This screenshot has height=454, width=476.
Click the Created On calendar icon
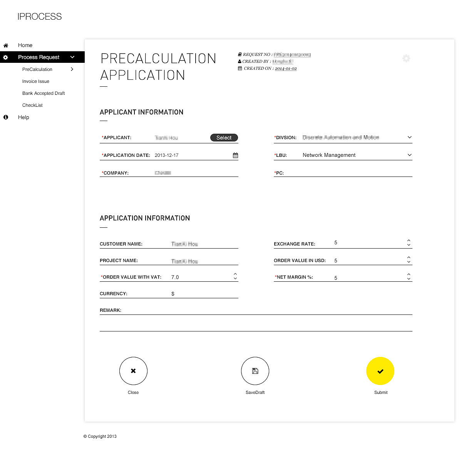pyautogui.click(x=240, y=69)
